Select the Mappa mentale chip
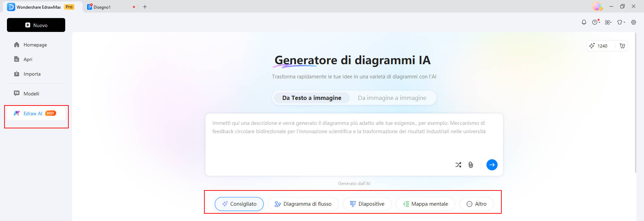The height and width of the screenshot is (221, 644). pyautogui.click(x=425, y=204)
